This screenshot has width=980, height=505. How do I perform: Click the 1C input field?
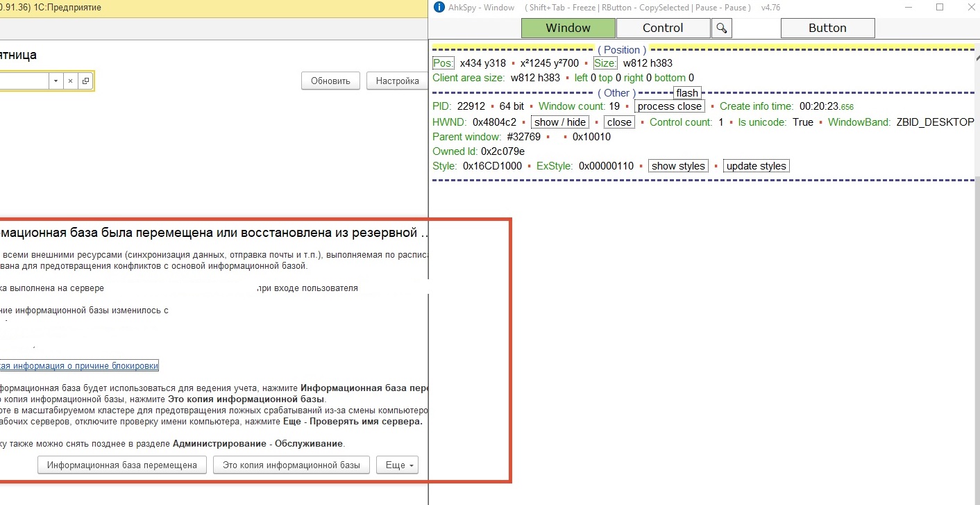(24, 81)
